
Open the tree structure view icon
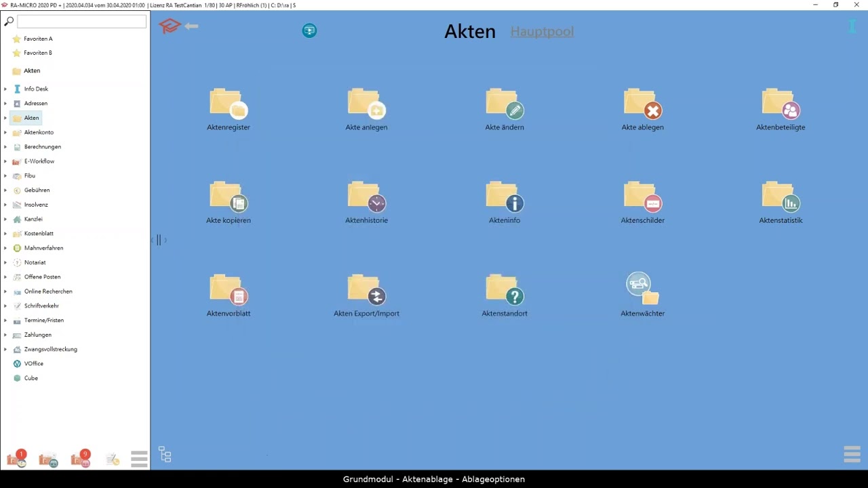pos(165,454)
